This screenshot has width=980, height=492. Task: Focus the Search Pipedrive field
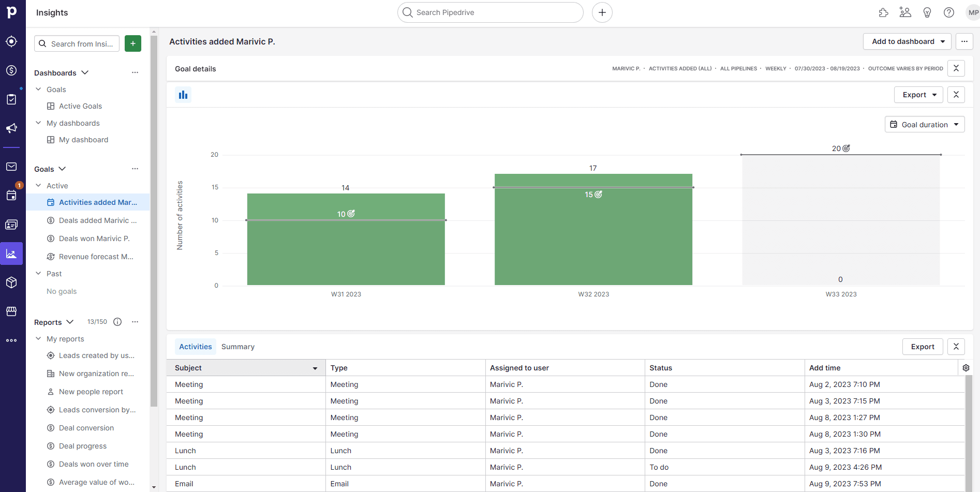[x=491, y=12]
